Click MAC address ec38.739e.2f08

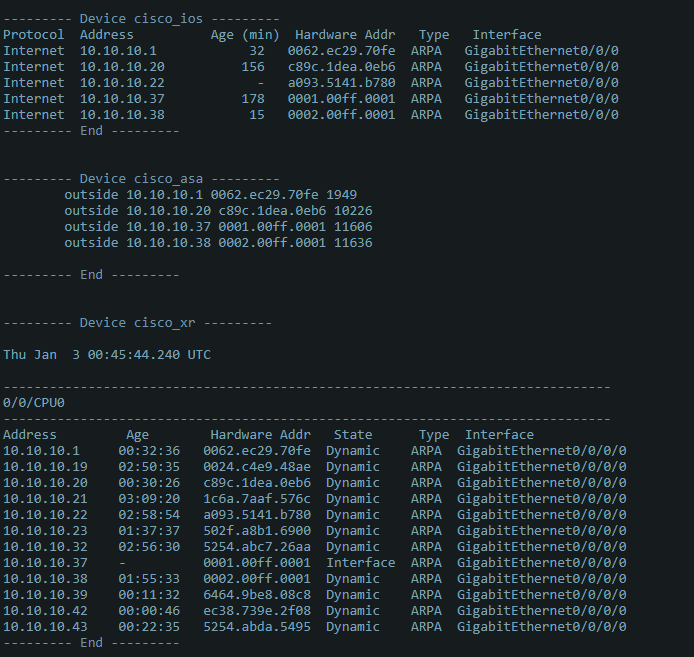tap(256, 610)
